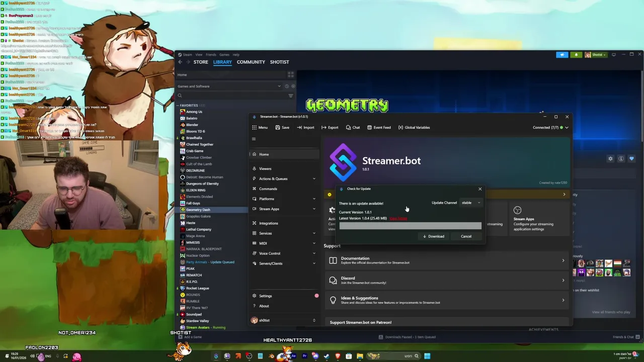Favorite Geometry Dash heart icon
644x362 pixels.
(x=631, y=158)
